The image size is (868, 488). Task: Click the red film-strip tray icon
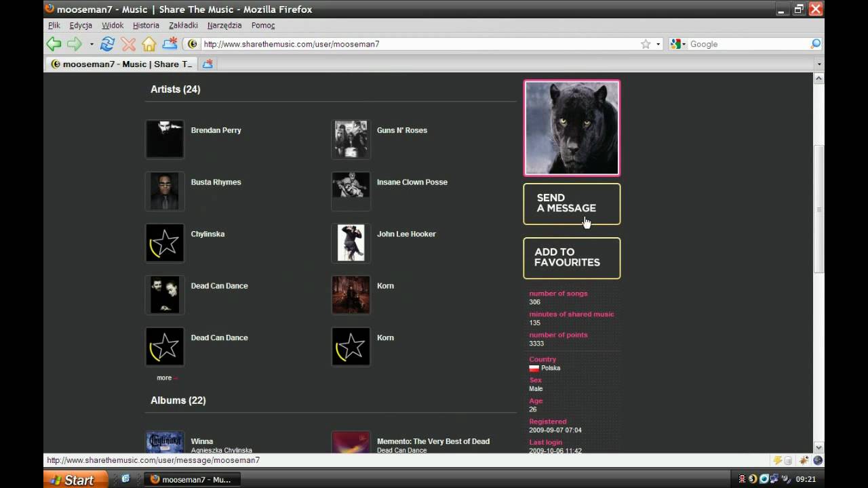(x=743, y=479)
